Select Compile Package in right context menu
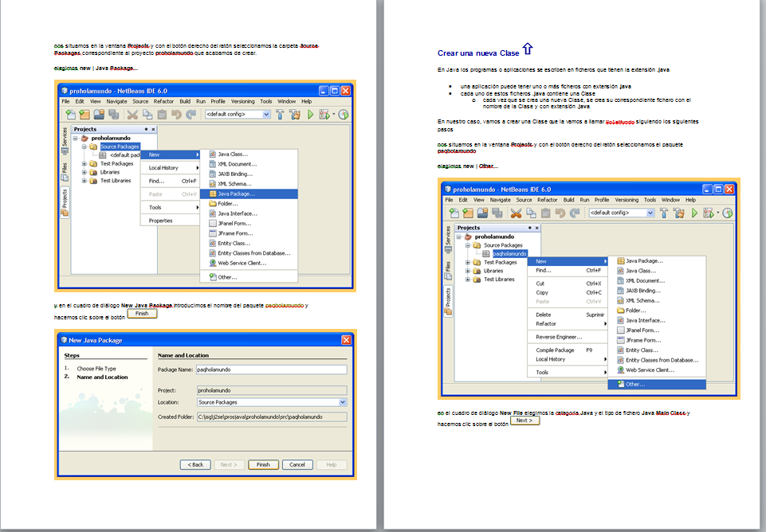766x532 pixels. tap(568, 350)
